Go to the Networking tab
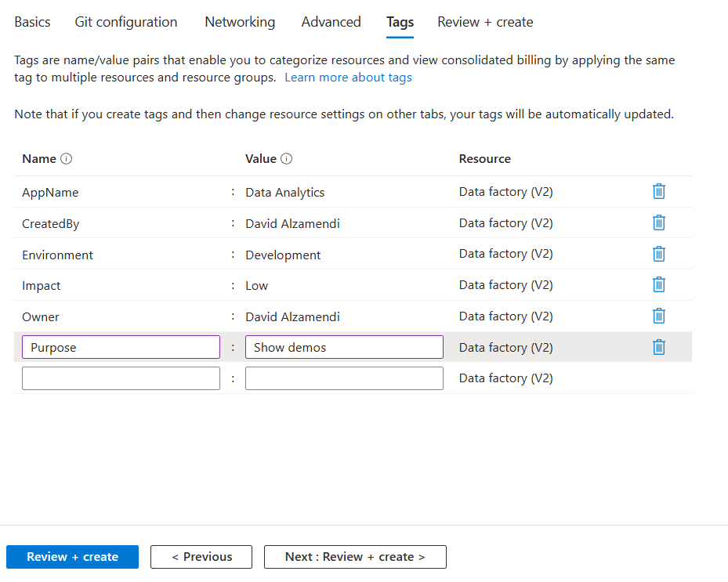Screen dimensions: 728x582 (x=240, y=22)
